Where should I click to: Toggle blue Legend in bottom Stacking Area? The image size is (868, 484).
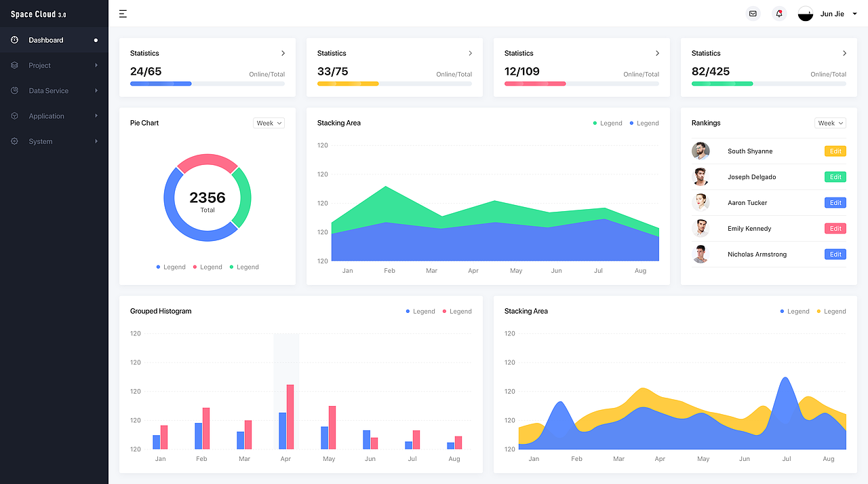(x=795, y=311)
